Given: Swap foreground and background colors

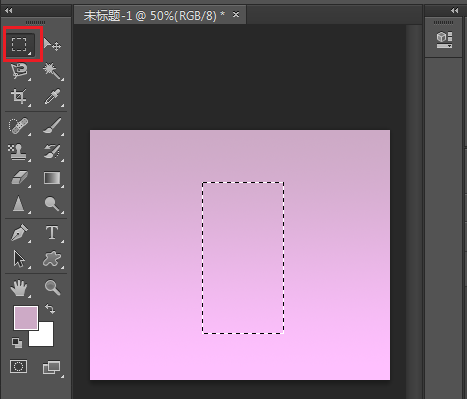Looking at the screenshot, I should tap(50, 309).
